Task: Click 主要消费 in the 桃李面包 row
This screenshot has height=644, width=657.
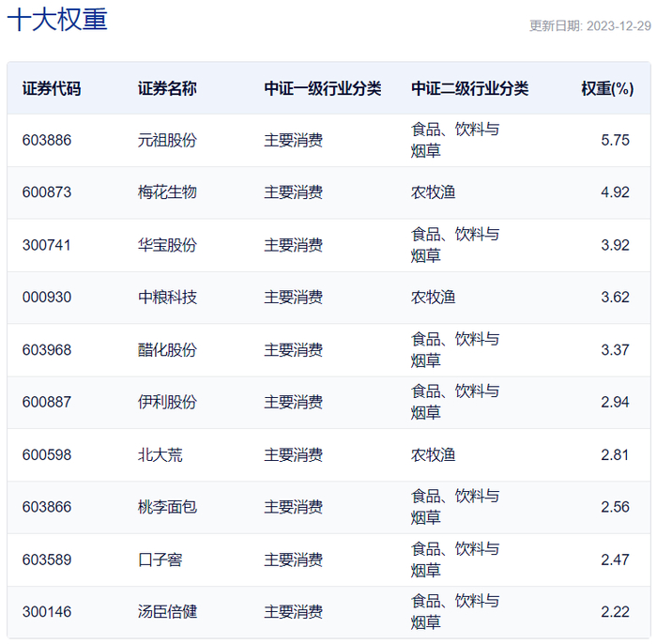Action: (x=293, y=507)
